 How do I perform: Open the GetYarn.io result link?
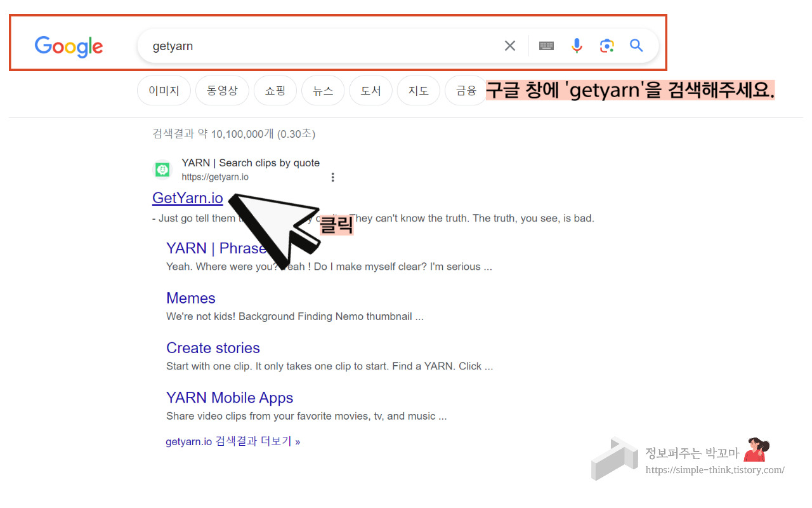[188, 198]
